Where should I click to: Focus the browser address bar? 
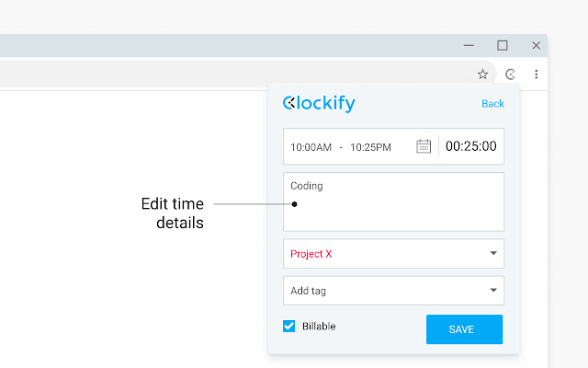click(x=230, y=75)
